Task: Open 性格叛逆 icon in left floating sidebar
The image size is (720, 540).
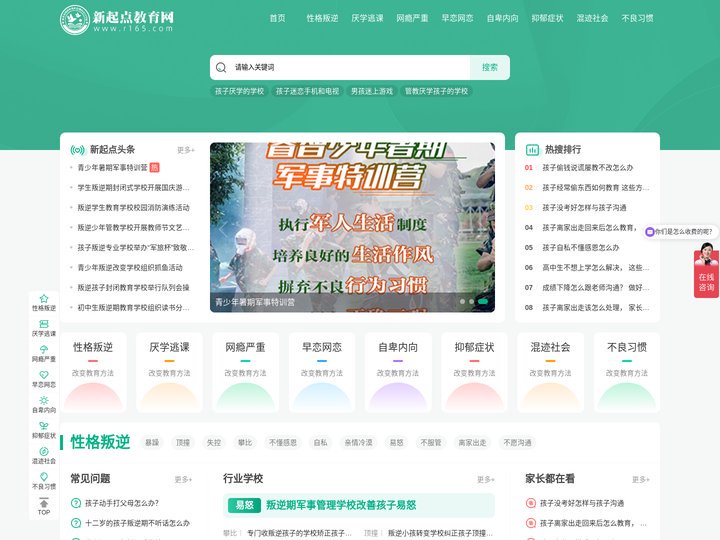Action: pyautogui.click(x=44, y=298)
